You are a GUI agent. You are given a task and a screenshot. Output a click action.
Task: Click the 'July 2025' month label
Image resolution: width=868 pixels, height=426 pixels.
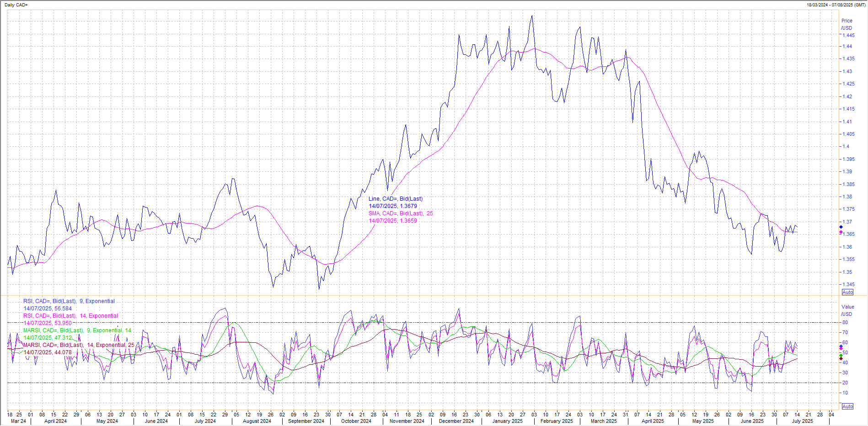[x=803, y=421]
